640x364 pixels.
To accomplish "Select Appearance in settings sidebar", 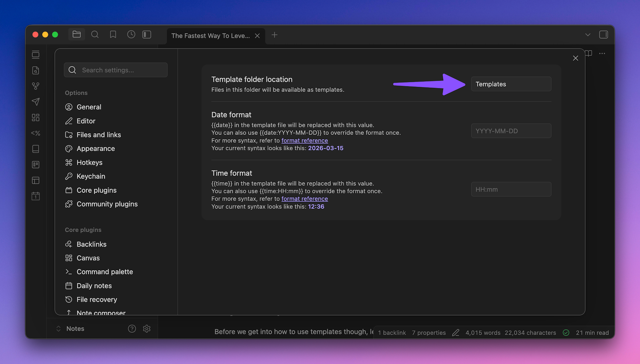I will 96,149.
